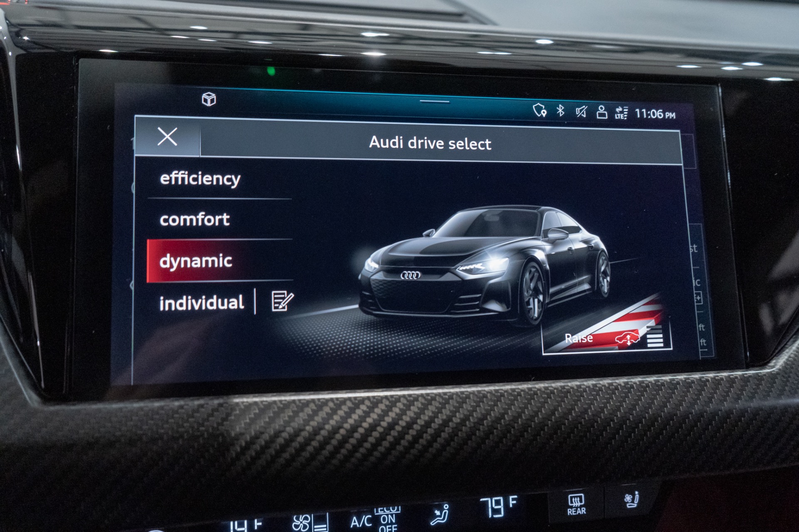The image size is (799, 532).
Task: Tap the footwell air distribution icon
Action: [x=439, y=515]
